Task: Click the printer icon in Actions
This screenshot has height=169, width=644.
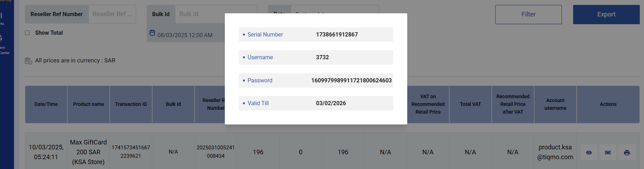Action: click(x=627, y=153)
